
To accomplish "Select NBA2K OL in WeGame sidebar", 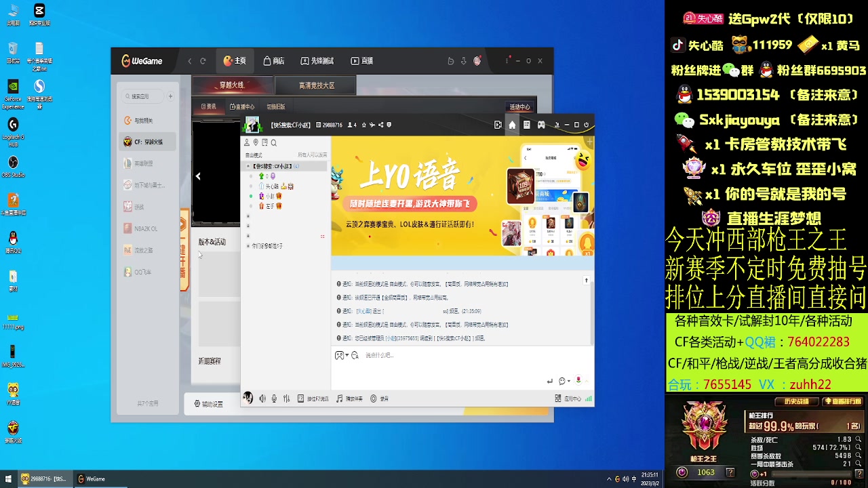I will tap(147, 229).
